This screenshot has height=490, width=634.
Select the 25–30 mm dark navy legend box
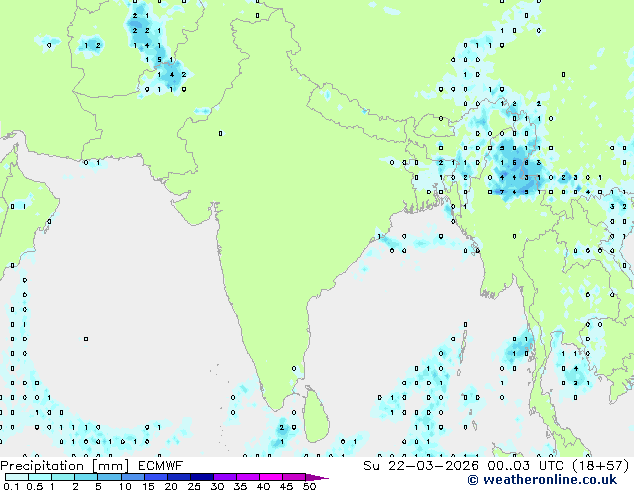[x=201, y=477]
